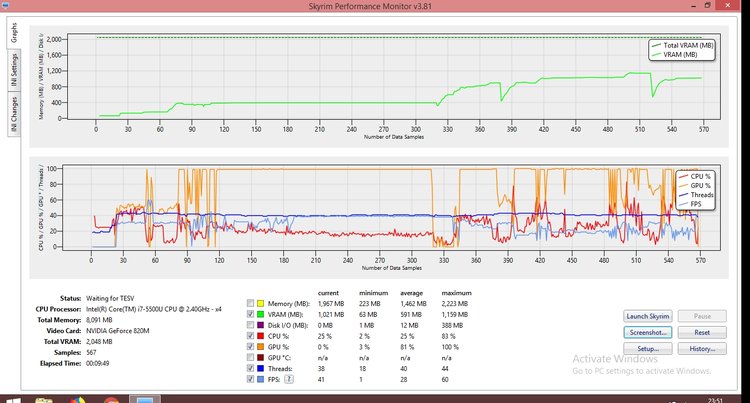Click the 'minimum' column header

coord(374,293)
